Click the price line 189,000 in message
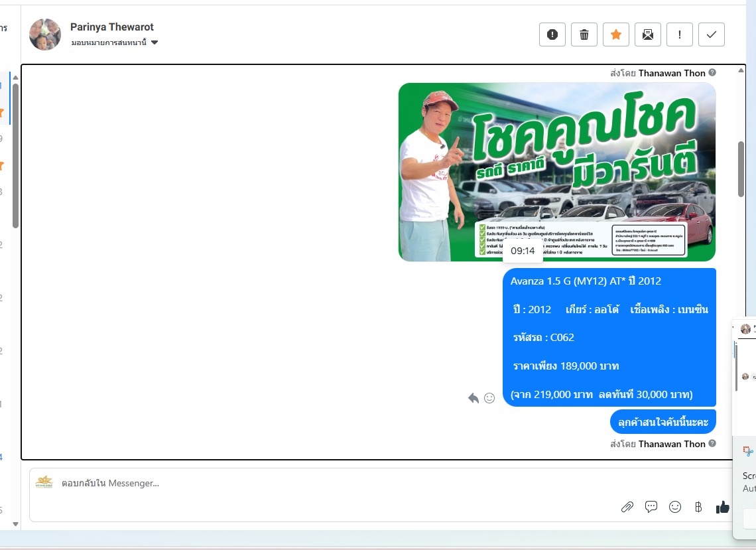Viewport: 756px width, 550px height. 566,366
